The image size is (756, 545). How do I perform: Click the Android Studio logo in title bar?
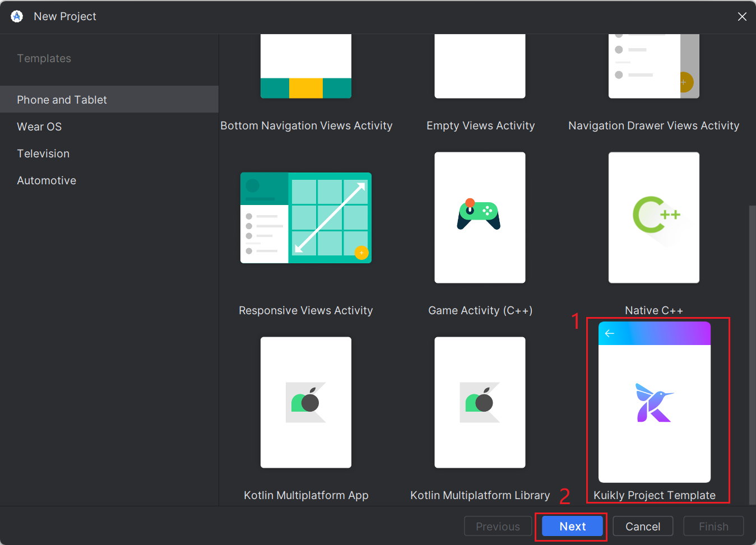pos(17,16)
